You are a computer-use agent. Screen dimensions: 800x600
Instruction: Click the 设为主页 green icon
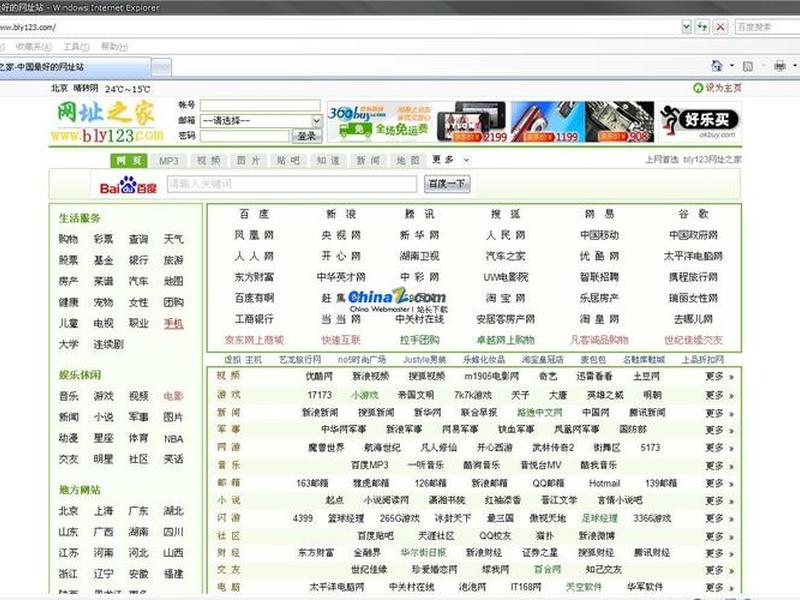(698, 88)
